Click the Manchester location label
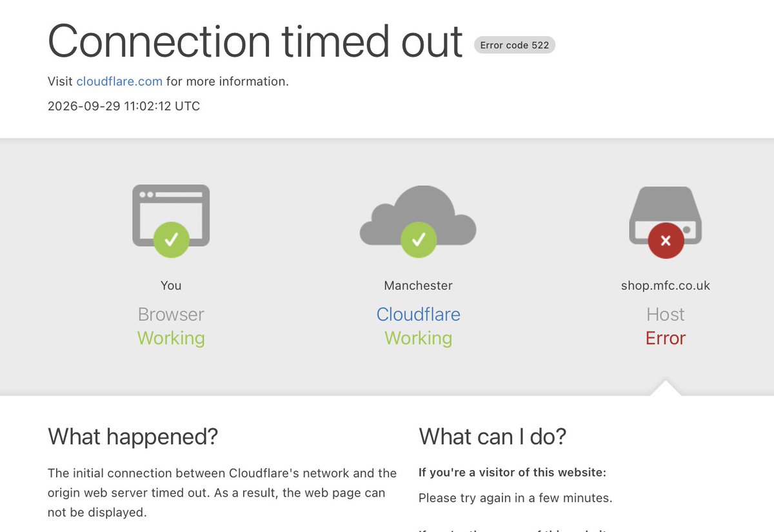774x532 pixels. (x=419, y=285)
